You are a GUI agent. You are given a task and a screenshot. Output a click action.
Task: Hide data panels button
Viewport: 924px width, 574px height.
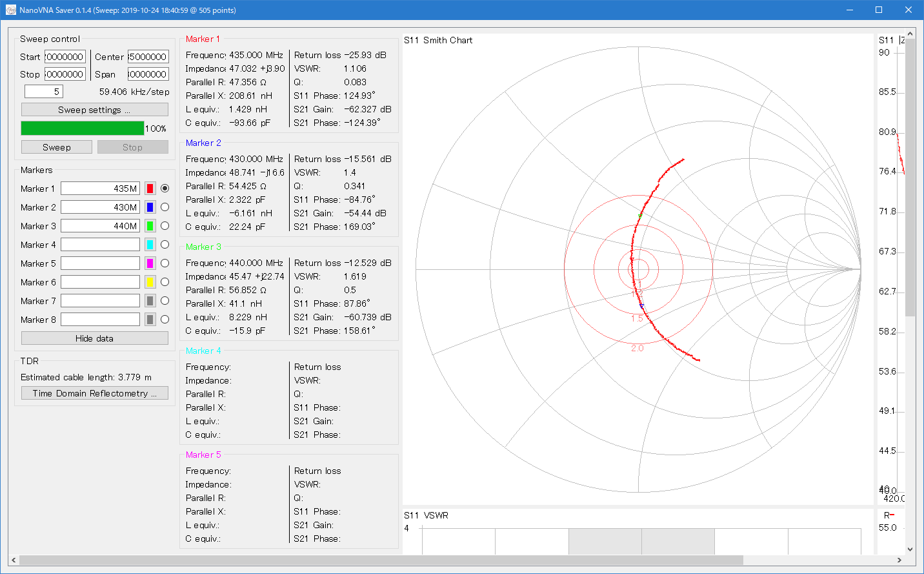[95, 338]
